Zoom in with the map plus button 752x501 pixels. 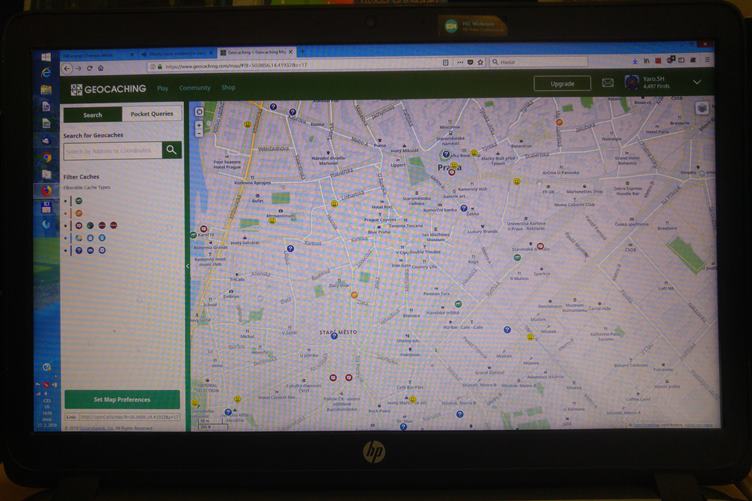tap(199, 124)
